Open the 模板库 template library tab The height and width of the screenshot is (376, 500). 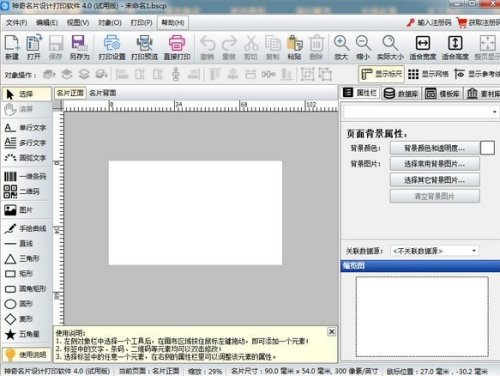(443, 93)
